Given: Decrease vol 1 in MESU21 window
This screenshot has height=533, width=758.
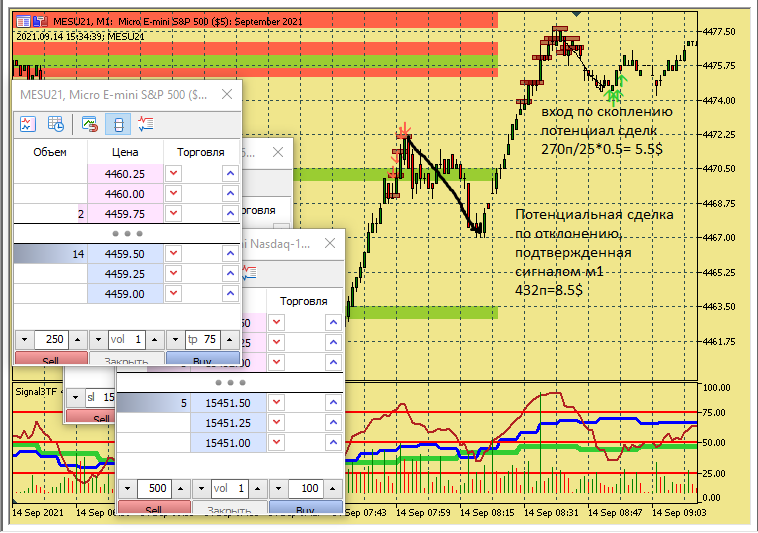Looking at the screenshot, I should pyautogui.click(x=99, y=340).
